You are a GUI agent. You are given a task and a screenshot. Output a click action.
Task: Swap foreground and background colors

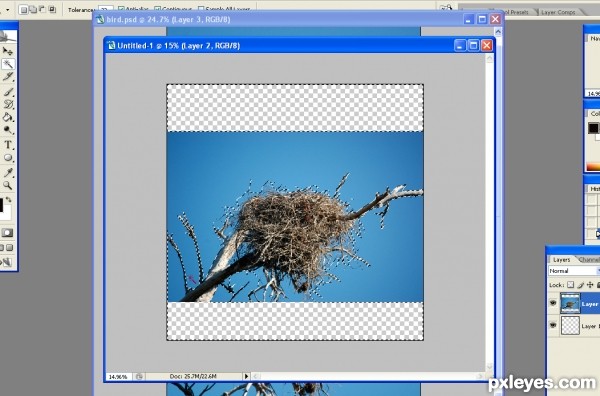pos(8,200)
